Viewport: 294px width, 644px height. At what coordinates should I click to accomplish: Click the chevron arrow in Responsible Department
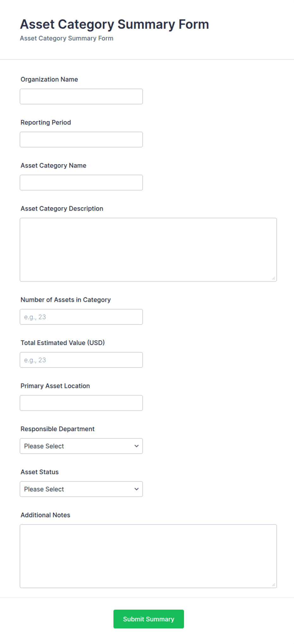137,446
